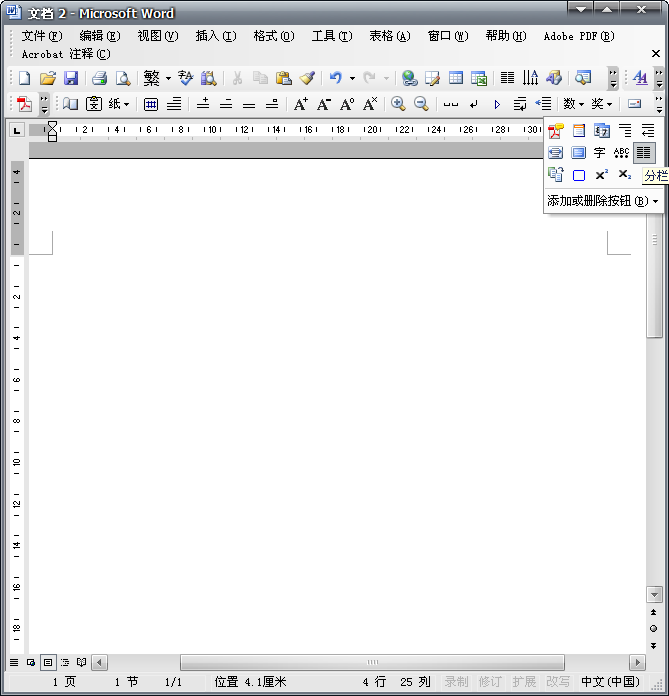Open the 繁 conversion dropdown arrow
This screenshot has width=669, height=696.
click(x=168, y=78)
